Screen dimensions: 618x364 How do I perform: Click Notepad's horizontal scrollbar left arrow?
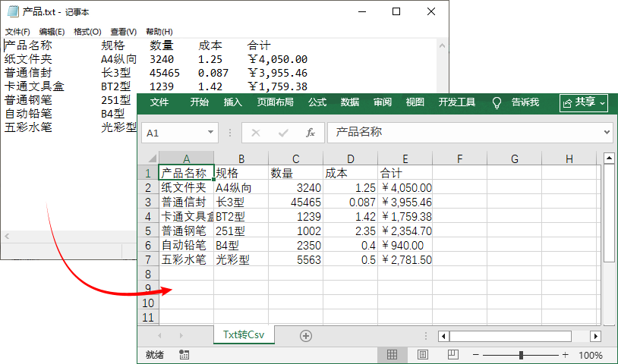(7, 237)
